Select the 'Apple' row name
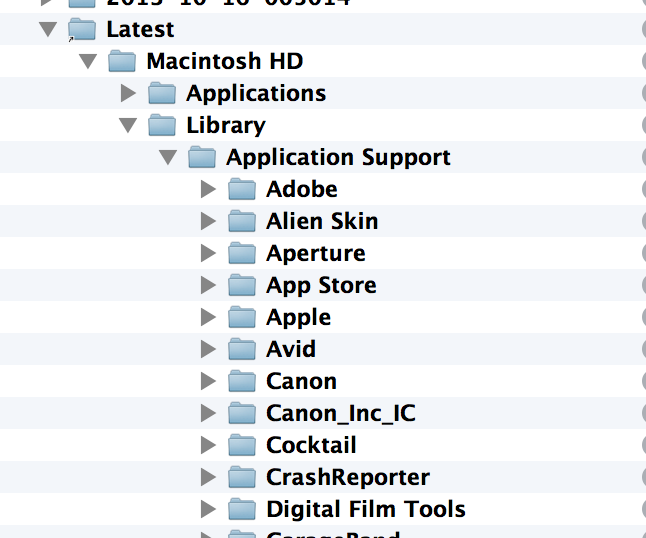Image resolution: width=646 pixels, height=538 pixels. (x=299, y=318)
